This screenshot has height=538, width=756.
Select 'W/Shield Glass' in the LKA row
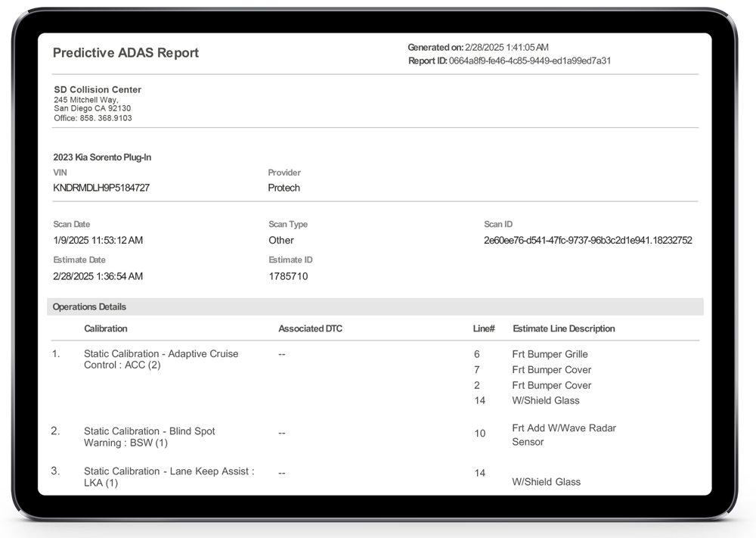[547, 481]
